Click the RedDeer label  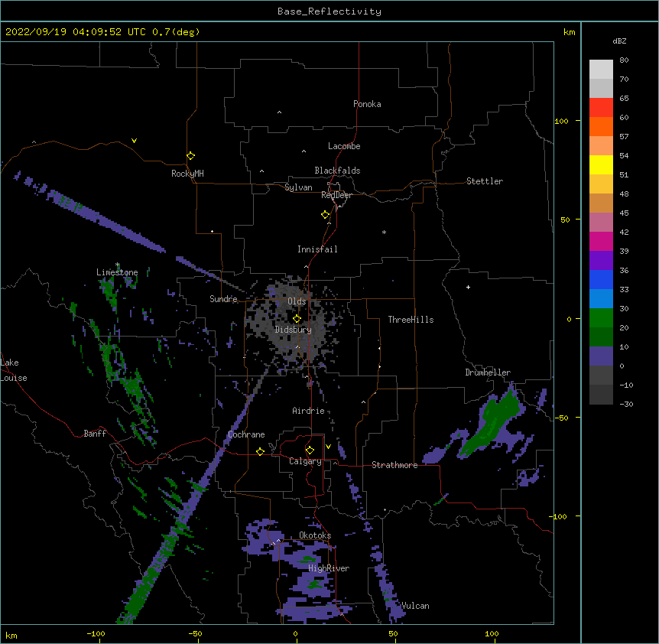pyautogui.click(x=336, y=195)
